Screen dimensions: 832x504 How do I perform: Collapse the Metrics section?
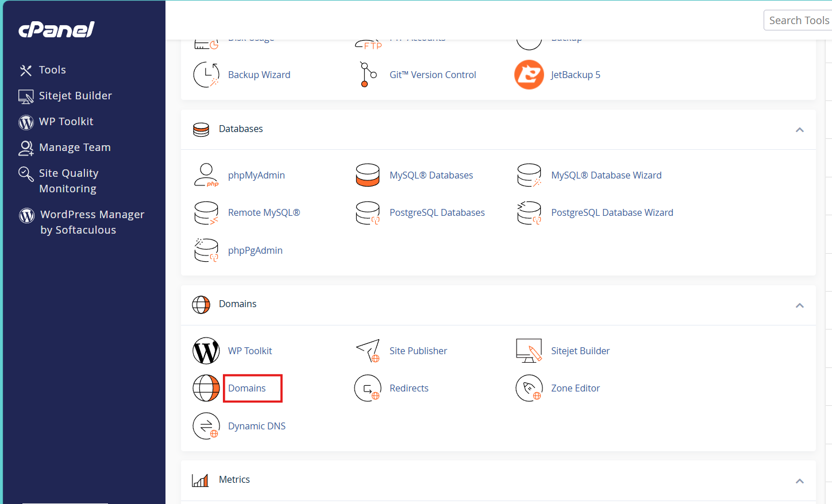799,481
